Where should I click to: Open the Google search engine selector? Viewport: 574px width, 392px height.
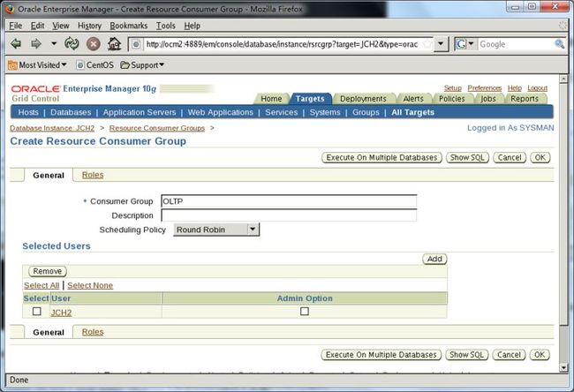coord(464,44)
